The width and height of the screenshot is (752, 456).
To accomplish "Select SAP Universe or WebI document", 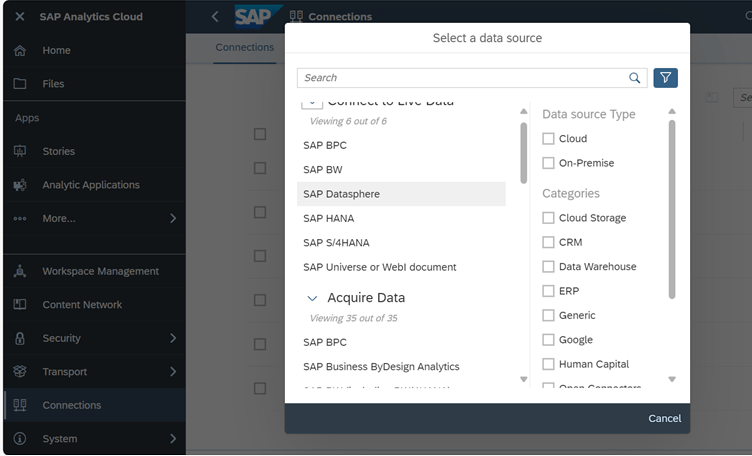I will click(401, 267).
